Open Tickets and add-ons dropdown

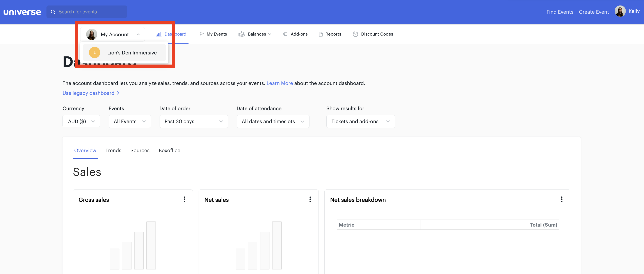click(x=361, y=121)
